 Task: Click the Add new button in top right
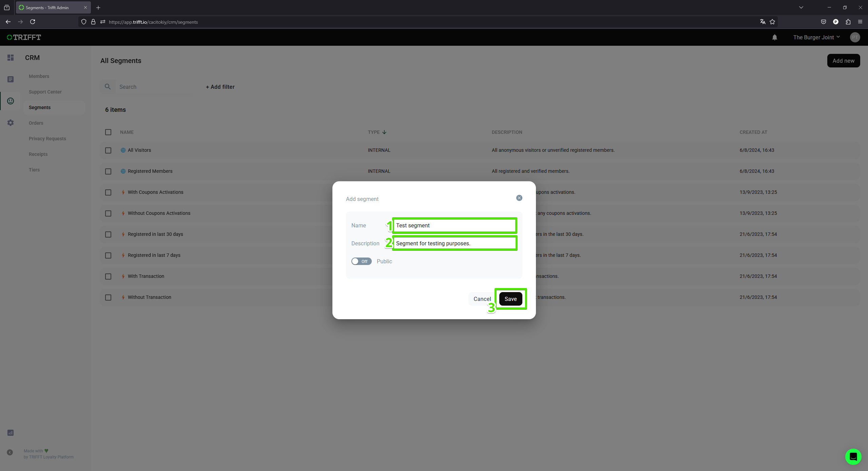click(x=843, y=60)
